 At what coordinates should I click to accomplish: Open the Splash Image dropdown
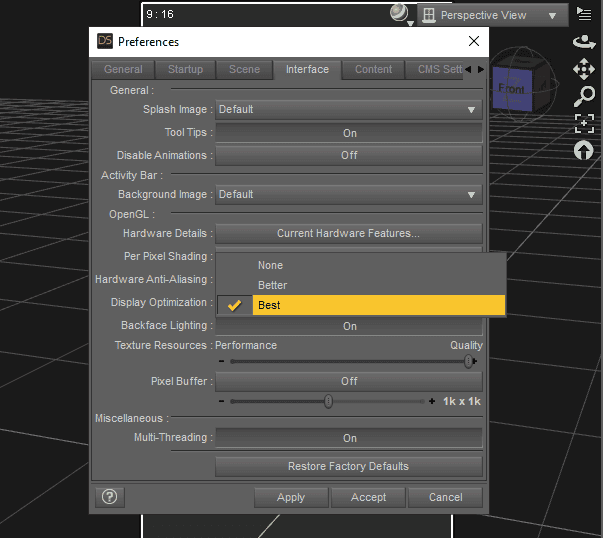pyautogui.click(x=349, y=109)
